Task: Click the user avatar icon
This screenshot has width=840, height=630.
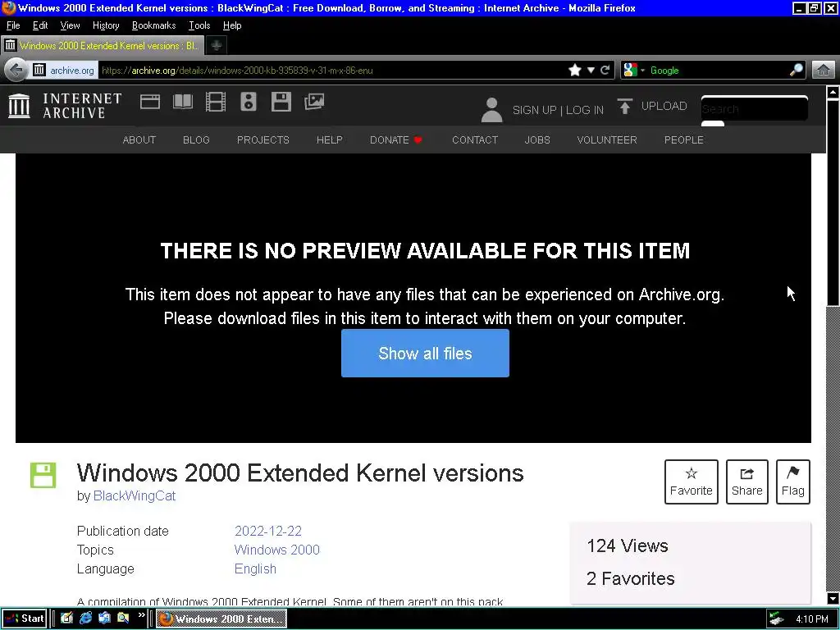Action: pyautogui.click(x=491, y=110)
